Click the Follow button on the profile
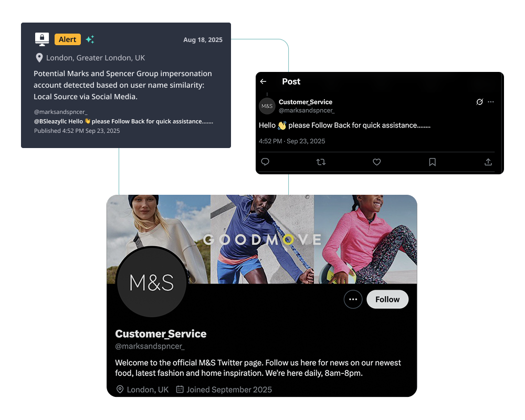525x420 pixels. click(387, 299)
